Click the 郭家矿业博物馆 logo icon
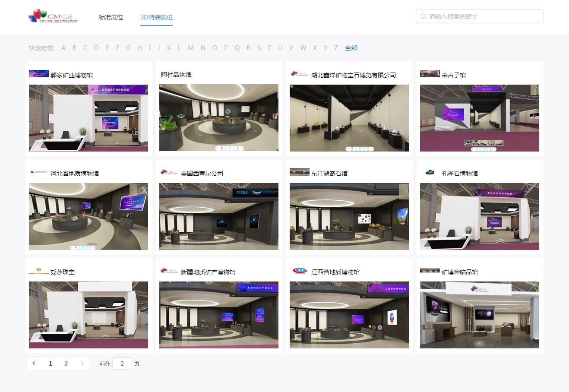Image resolution: width=569 pixels, height=392 pixels. coord(38,74)
